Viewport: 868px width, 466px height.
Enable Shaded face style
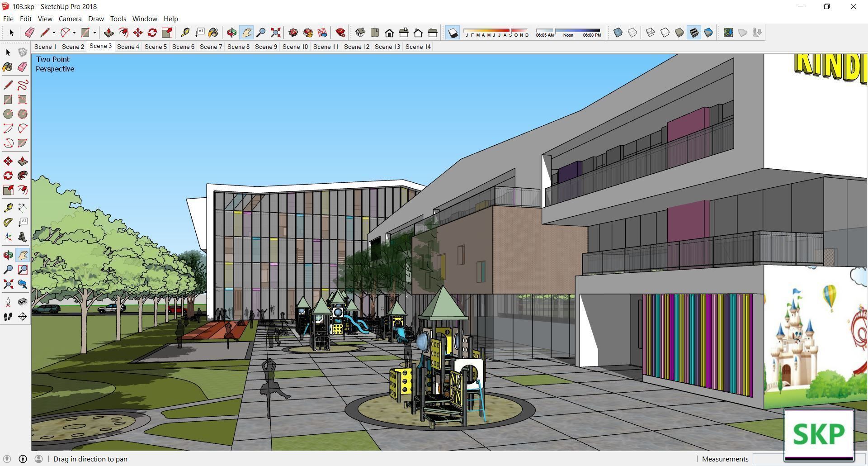click(x=679, y=33)
